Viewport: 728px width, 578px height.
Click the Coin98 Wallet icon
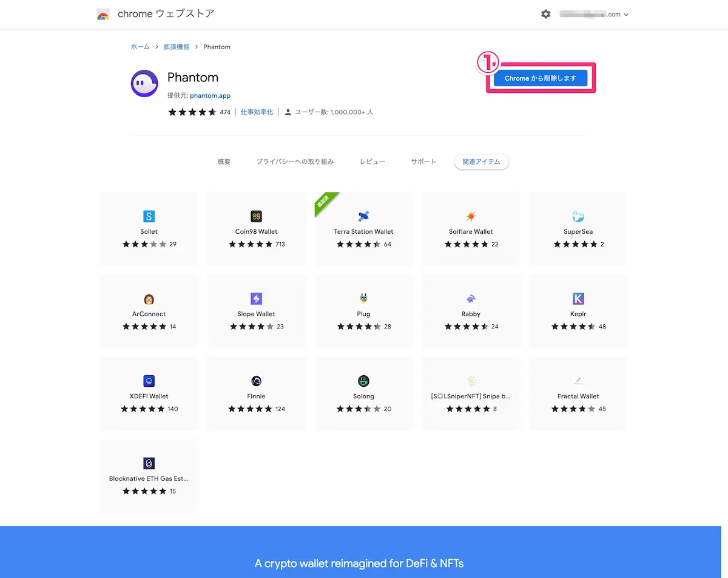click(x=256, y=216)
